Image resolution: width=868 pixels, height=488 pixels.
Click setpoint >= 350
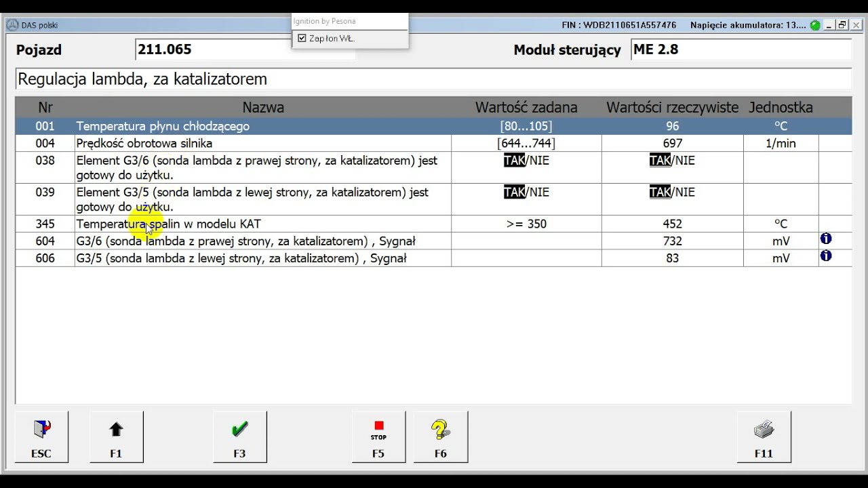pos(526,224)
